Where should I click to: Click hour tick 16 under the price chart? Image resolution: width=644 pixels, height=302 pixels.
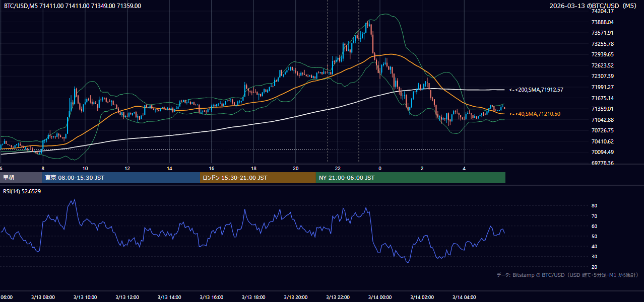click(212, 168)
